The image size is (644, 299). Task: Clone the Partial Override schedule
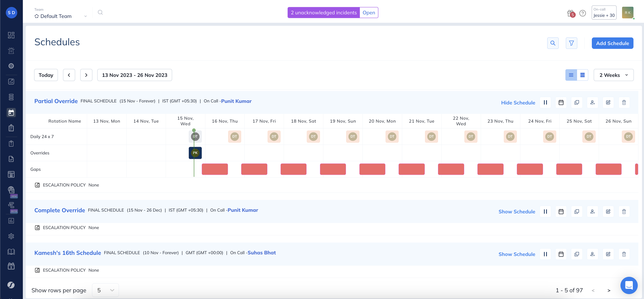pos(577,102)
